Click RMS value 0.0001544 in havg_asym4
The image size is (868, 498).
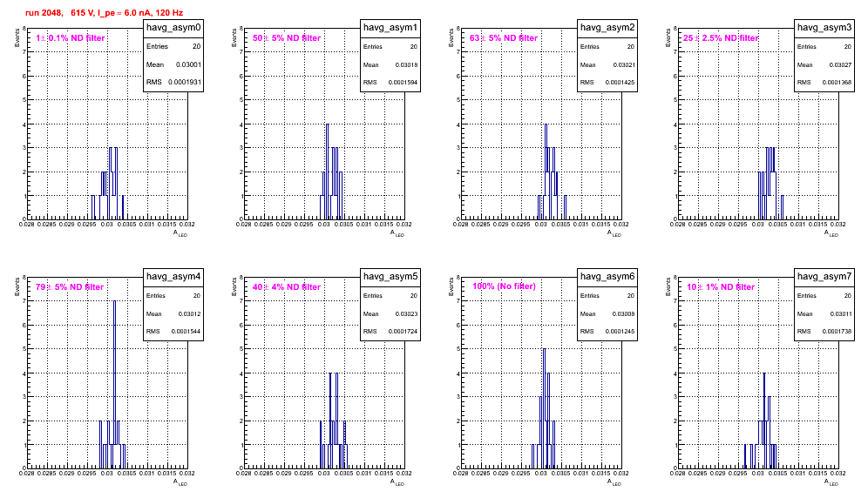(x=186, y=331)
